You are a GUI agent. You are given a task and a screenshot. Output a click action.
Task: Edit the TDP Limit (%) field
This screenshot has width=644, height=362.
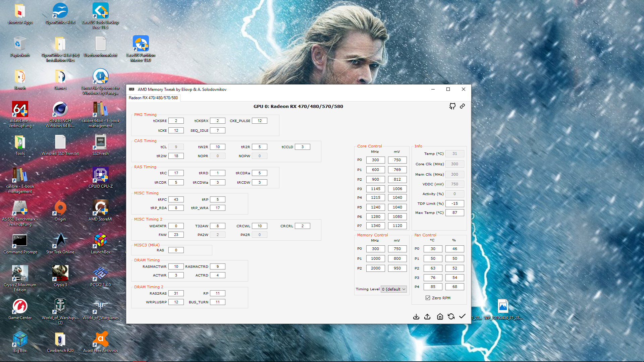click(x=454, y=203)
